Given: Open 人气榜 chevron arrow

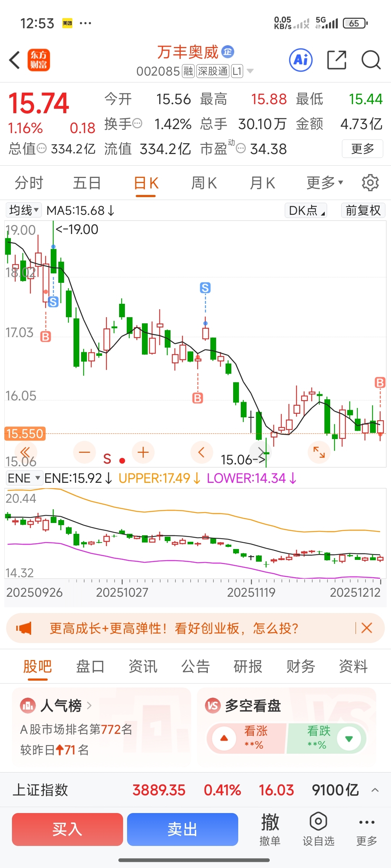Looking at the screenshot, I should [x=89, y=706].
